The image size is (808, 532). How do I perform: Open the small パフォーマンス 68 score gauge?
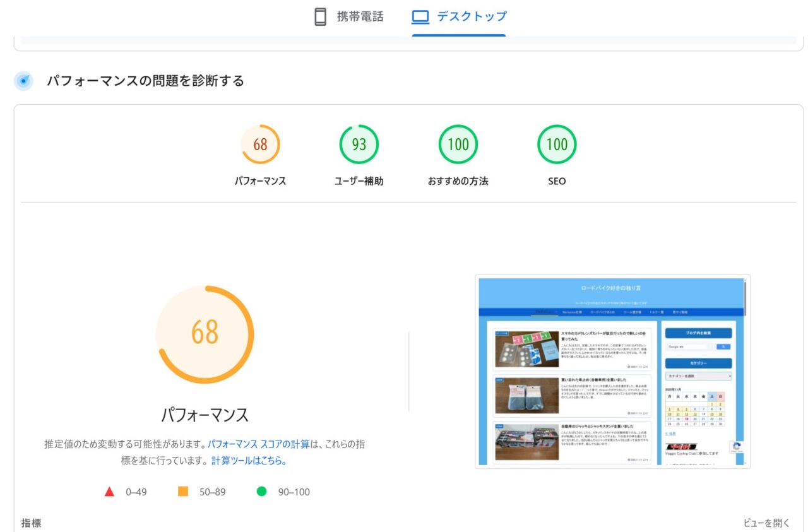click(260, 145)
